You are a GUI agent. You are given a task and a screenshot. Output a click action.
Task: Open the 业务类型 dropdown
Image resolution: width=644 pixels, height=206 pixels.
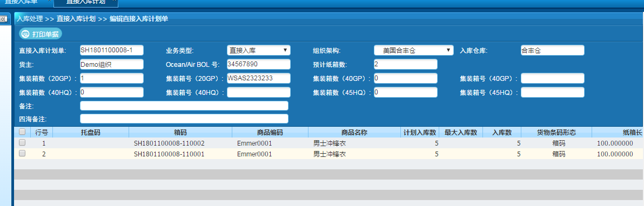pos(259,51)
